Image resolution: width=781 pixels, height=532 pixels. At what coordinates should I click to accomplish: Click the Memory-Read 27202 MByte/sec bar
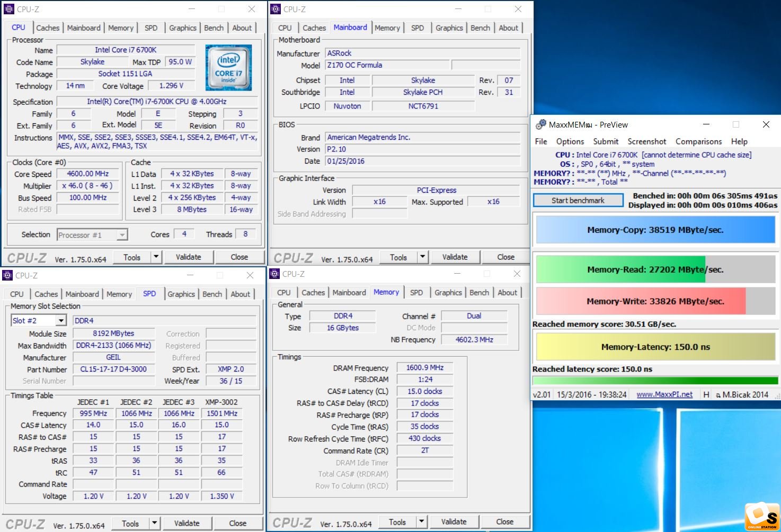(655, 269)
